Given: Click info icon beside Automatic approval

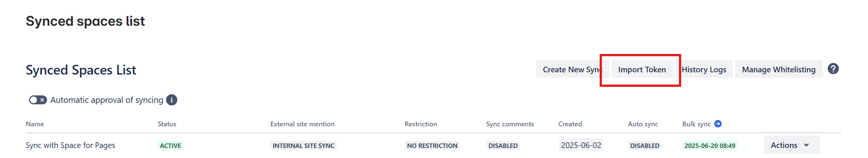Looking at the screenshot, I should pyautogui.click(x=172, y=100).
